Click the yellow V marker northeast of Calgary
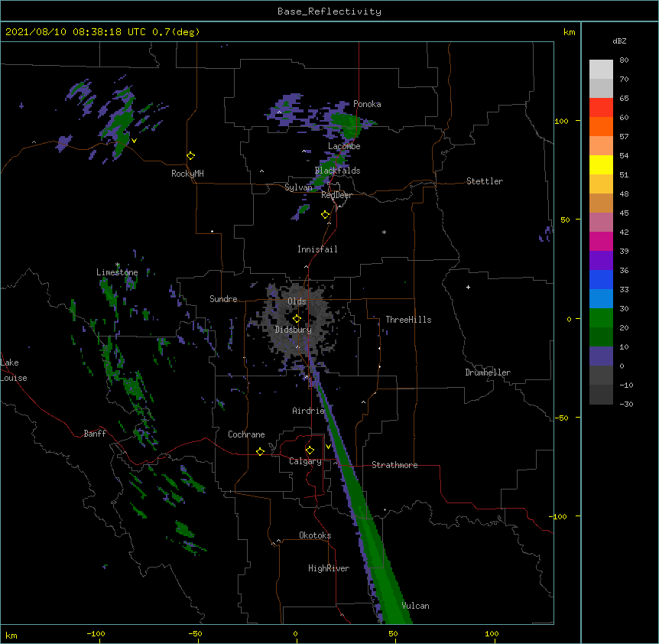659x644 pixels. 328,446
